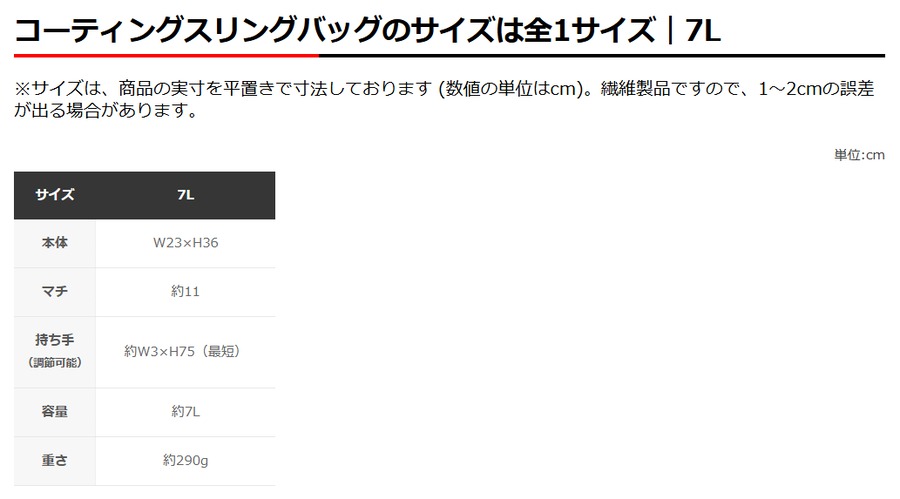
Task: Click the 単位:cm unit note
Action: pyautogui.click(x=859, y=154)
